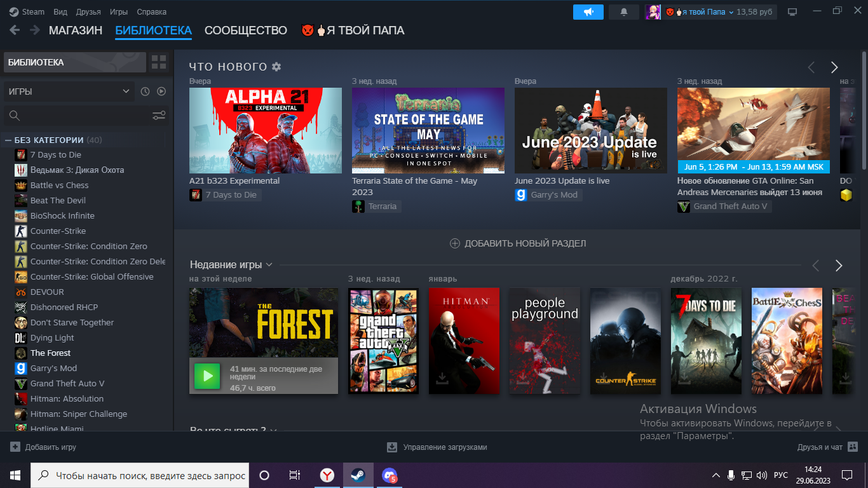This screenshot has width=868, height=488.
Task: Show next recent games arrow
Action: (839, 266)
